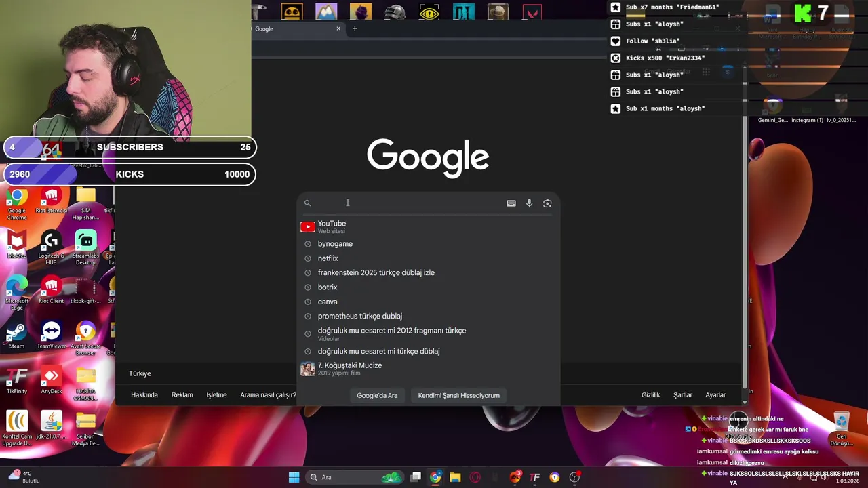Choose 'frankenstein 2025 türkçe dublaj izle' suggestion
The image size is (868, 488).
click(x=428, y=272)
